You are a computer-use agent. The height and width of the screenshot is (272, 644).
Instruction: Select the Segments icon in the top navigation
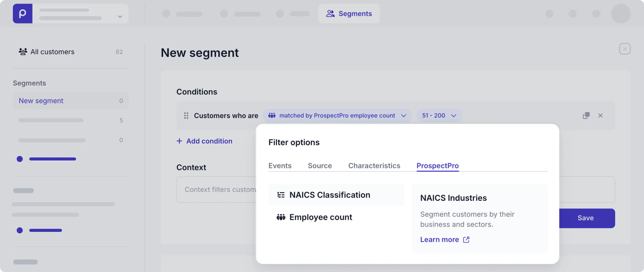pyautogui.click(x=331, y=13)
